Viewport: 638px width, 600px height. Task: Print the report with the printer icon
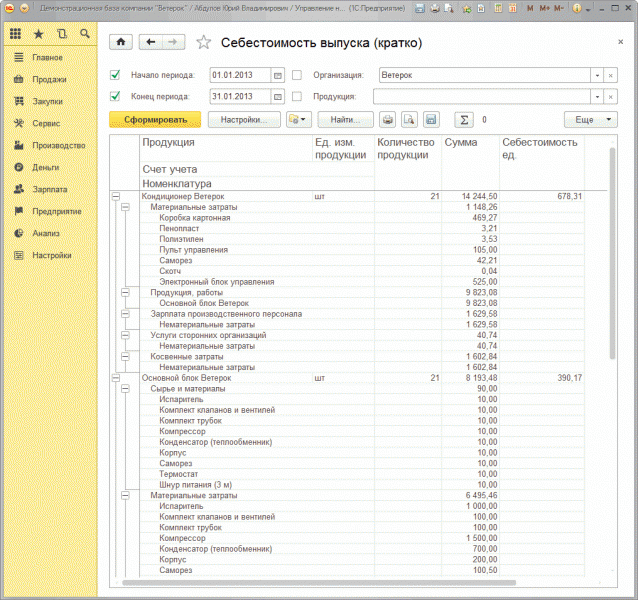pyautogui.click(x=388, y=120)
